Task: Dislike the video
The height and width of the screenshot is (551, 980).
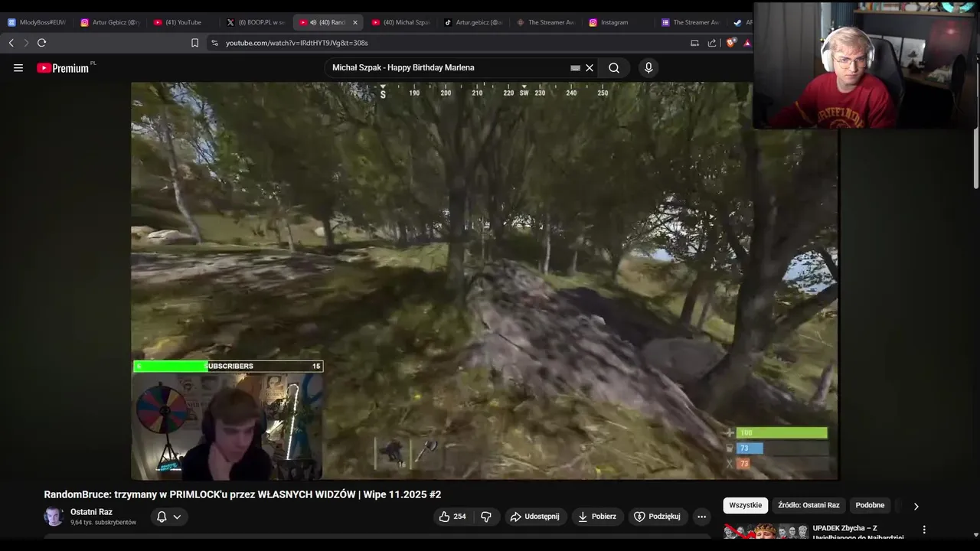Action: click(486, 517)
